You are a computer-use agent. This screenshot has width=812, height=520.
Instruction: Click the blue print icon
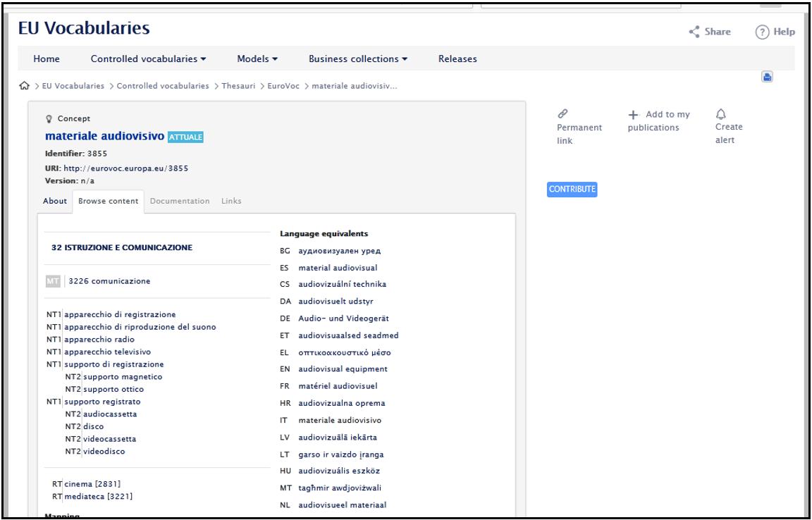point(767,77)
